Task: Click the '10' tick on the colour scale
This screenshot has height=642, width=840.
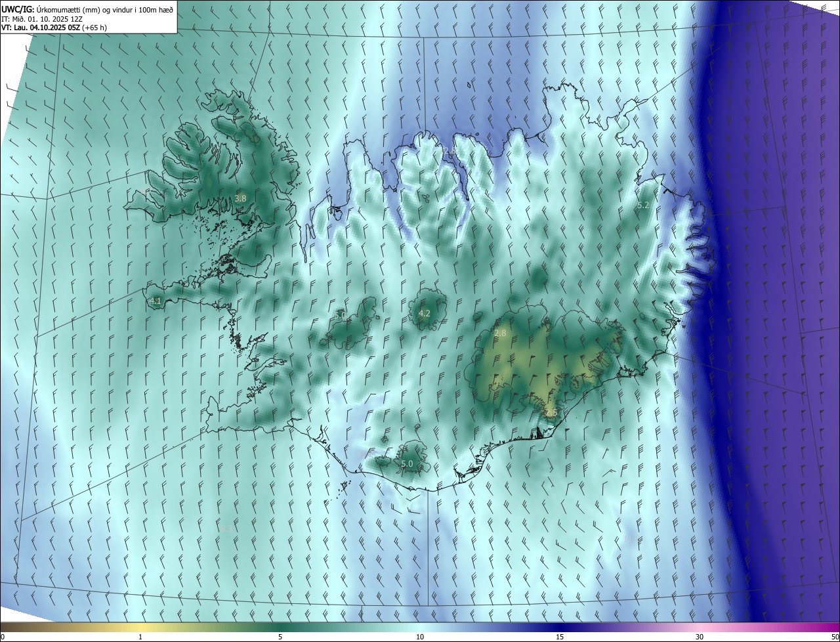Action: click(420, 637)
